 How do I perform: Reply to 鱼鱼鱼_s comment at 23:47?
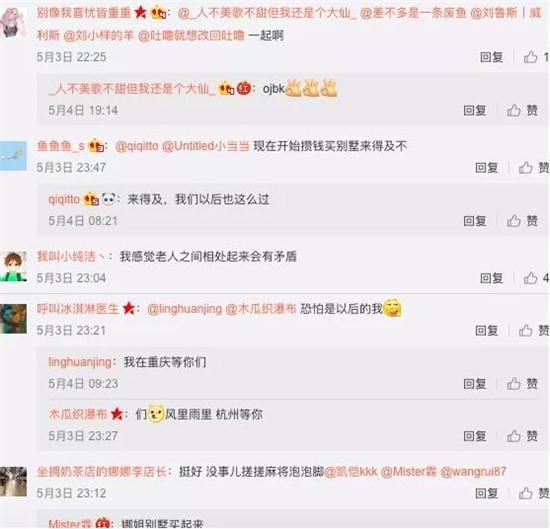(487, 168)
